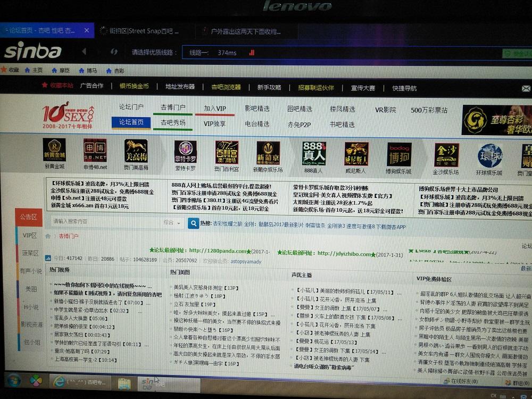This screenshot has width=532, height=399.
Task: Click the 蒙特卡罗 logo icon
Action: click(x=185, y=152)
